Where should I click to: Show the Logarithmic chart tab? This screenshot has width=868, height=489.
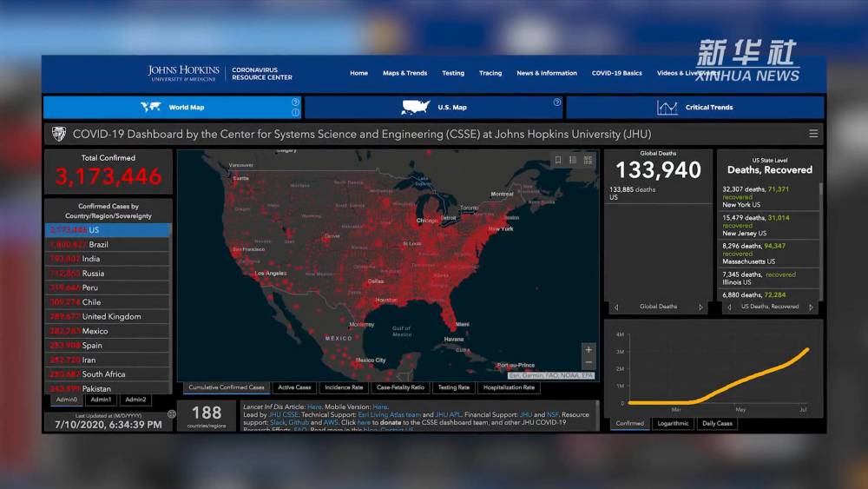674,424
